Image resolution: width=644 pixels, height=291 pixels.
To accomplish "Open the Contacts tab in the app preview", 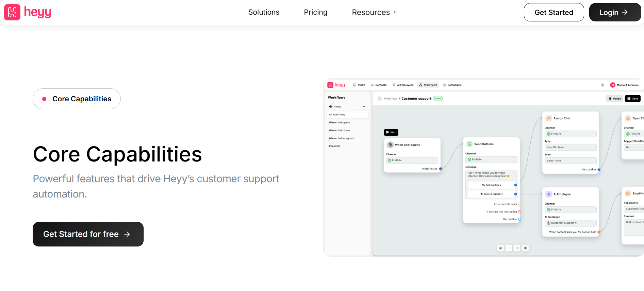I will 378,85.
